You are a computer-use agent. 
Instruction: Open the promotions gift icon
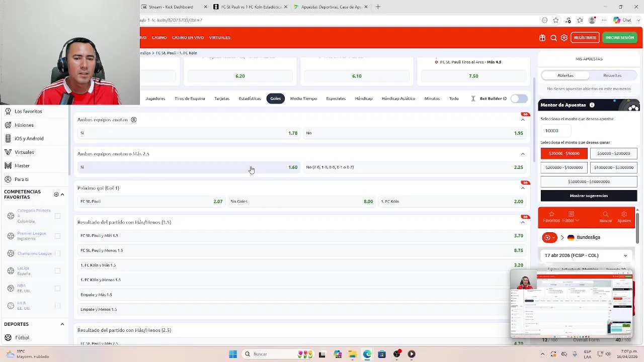542,38
